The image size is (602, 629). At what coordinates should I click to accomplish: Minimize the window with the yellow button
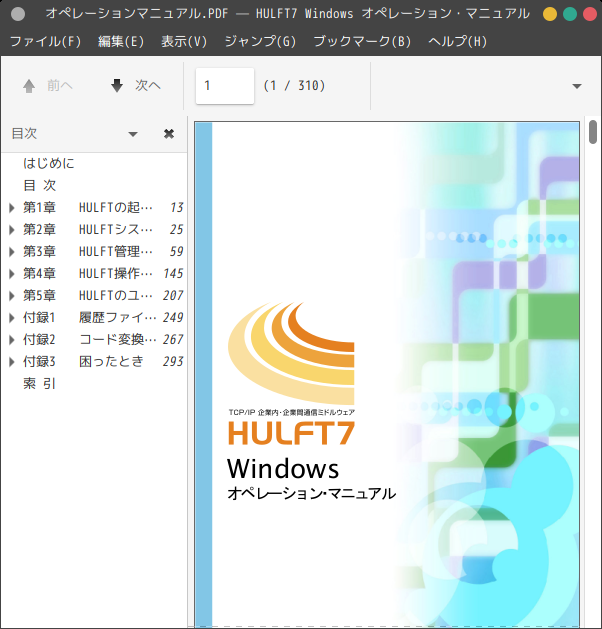(x=550, y=14)
